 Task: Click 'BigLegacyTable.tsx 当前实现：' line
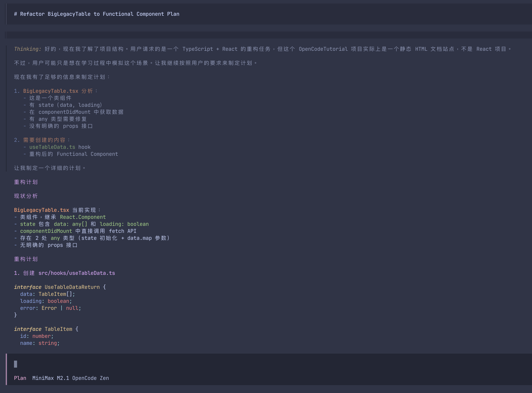(x=57, y=210)
